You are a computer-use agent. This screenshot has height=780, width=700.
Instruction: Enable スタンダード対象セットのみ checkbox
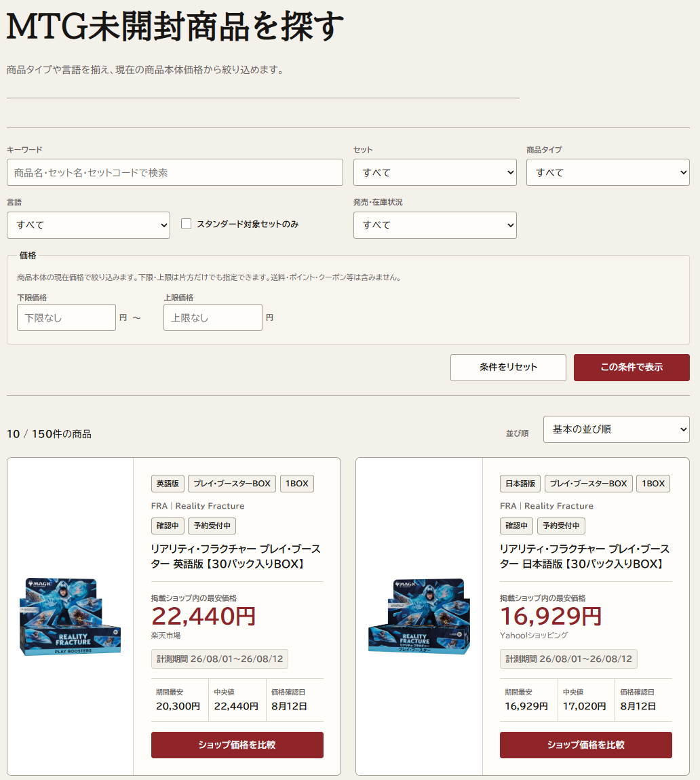186,224
